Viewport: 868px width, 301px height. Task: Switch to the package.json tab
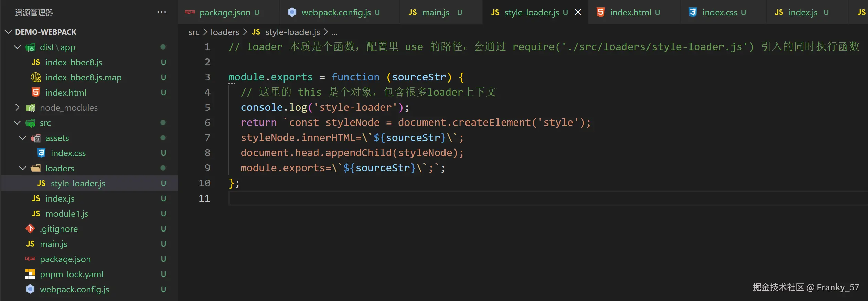(228, 12)
